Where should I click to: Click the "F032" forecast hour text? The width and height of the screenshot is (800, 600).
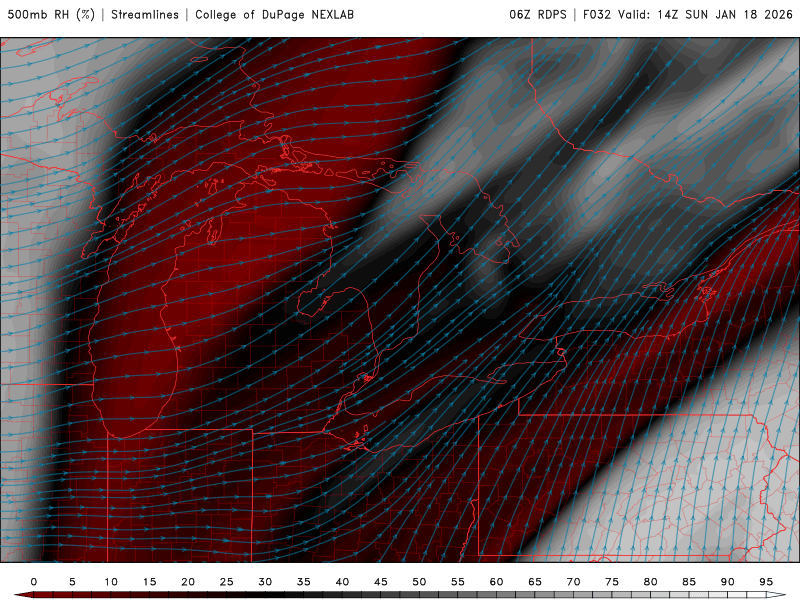click(x=596, y=14)
